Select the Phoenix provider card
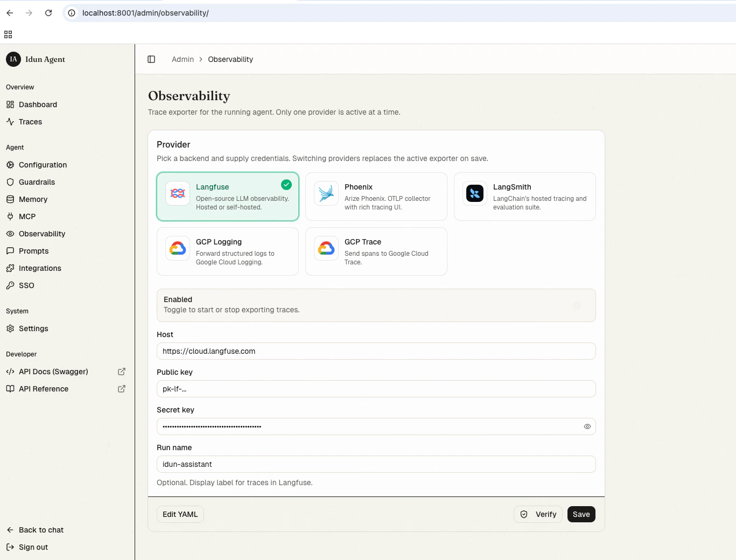736x560 pixels. pos(376,197)
